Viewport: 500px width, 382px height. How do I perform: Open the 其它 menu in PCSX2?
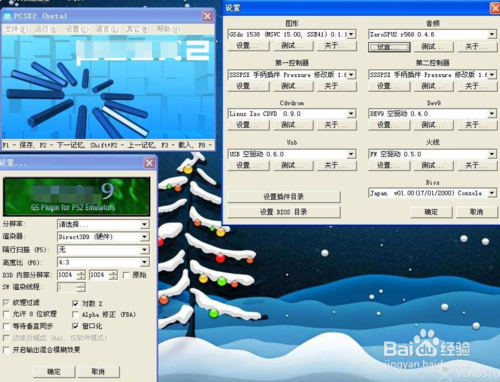(137, 29)
